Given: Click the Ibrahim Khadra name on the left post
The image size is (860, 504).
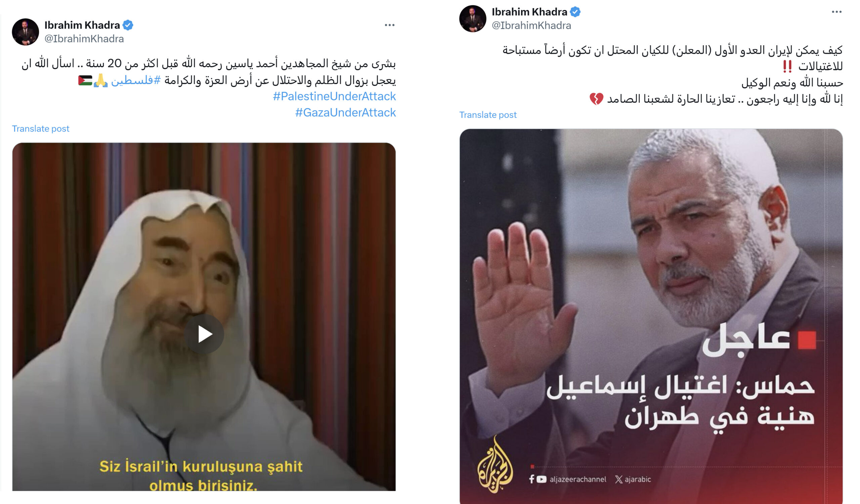Looking at the screenshot, I should 82,25.
